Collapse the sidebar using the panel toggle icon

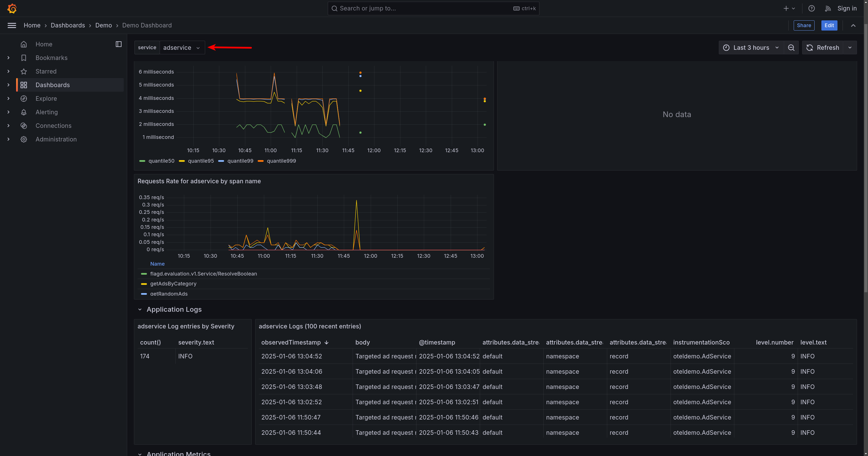tap(118, 44)
